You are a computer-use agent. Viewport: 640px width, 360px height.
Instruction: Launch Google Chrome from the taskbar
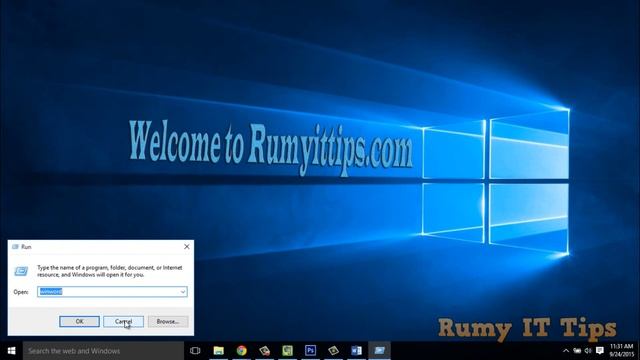click(x=242, y=351)
